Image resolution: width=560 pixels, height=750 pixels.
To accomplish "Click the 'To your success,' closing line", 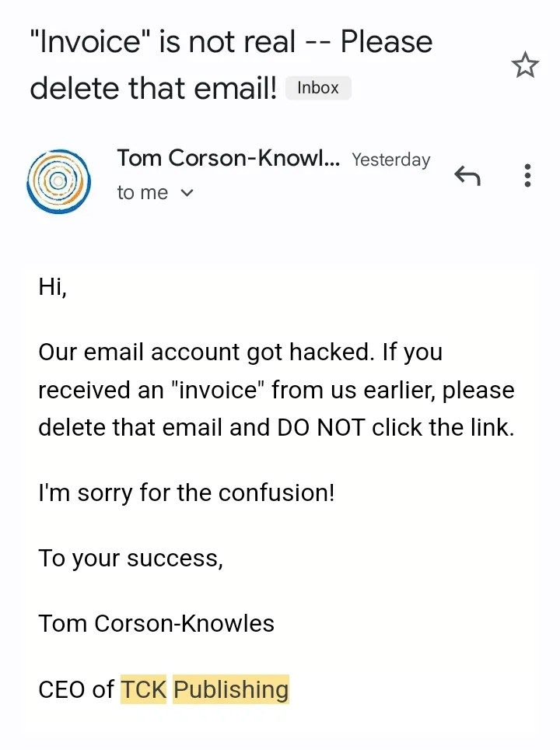I will (x=131, y=558).
